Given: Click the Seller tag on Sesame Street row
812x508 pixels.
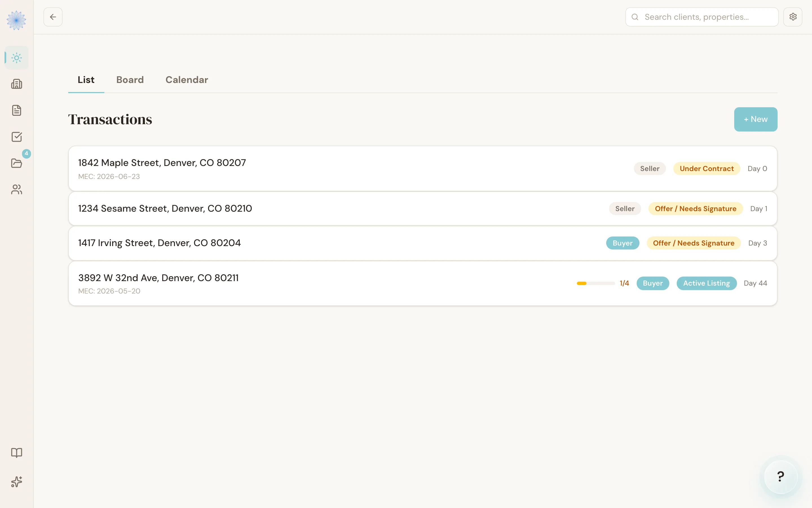Looking at the screenshot, I should 625,209.
